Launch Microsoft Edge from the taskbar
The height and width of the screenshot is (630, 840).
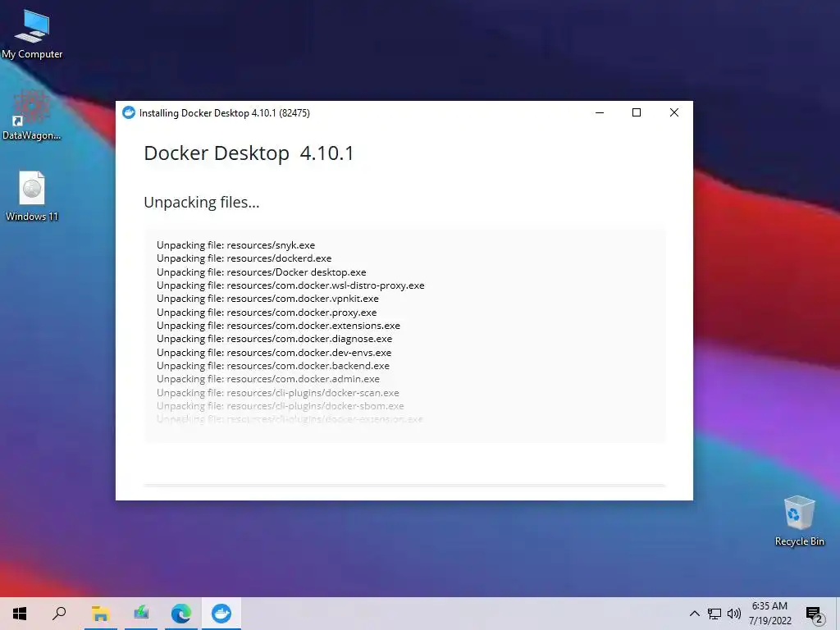pos(181,614)
